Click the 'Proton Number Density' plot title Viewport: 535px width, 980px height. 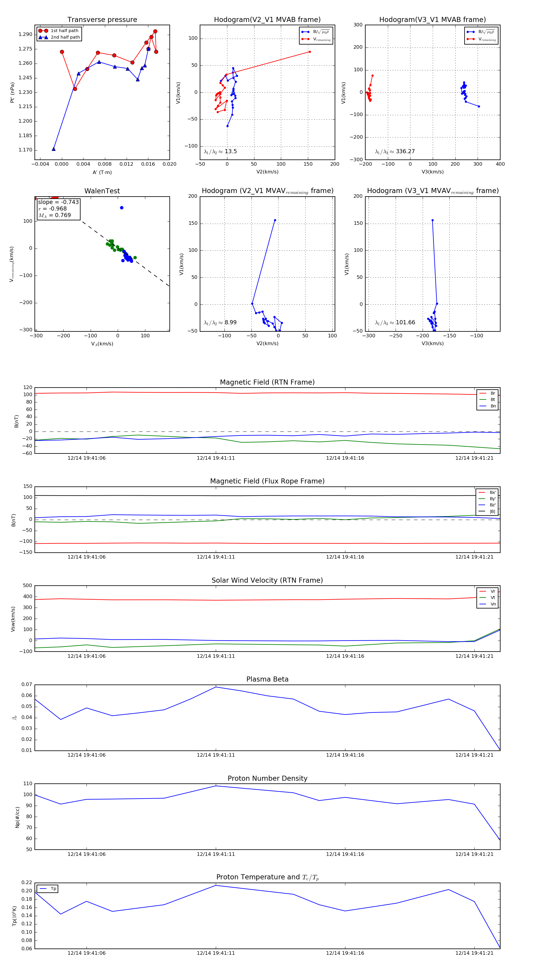[x=267, y=778]
